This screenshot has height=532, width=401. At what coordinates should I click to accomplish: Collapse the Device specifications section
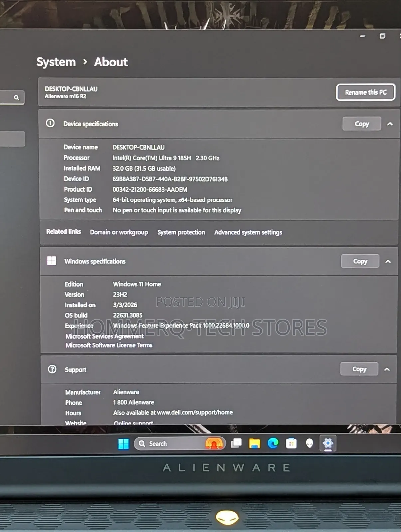[x=390, y=124]
